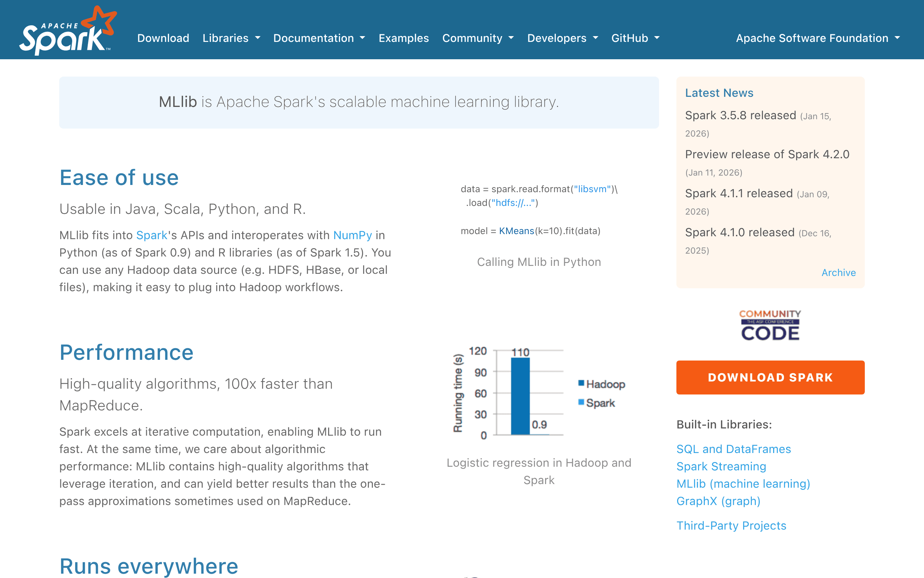Viewport: 924px width, 578px height.
Task: Click the Latest News heading
Action: (719, 93)
